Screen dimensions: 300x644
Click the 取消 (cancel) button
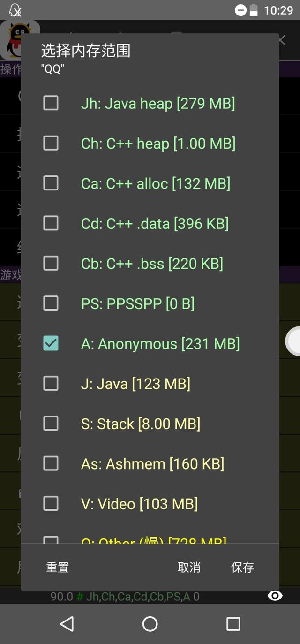(x=189, y=567)
